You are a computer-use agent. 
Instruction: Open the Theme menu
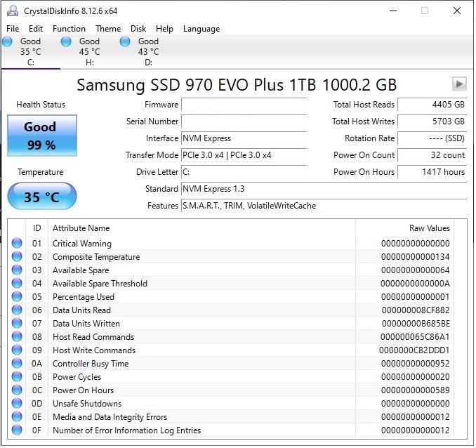(108, 29)
